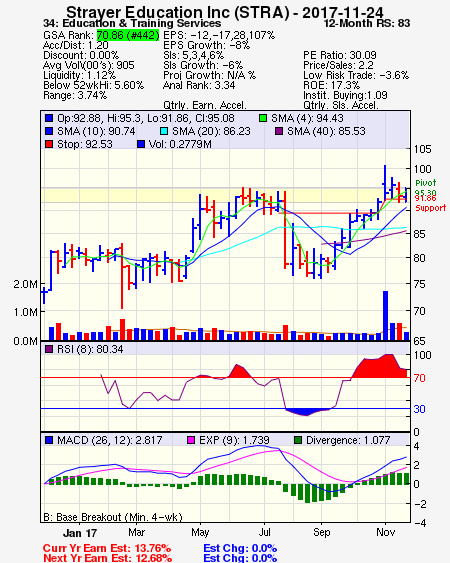This screenshot has width=450, height=563.
Task: Click the Sep date axis label
Action: (321, 532)
